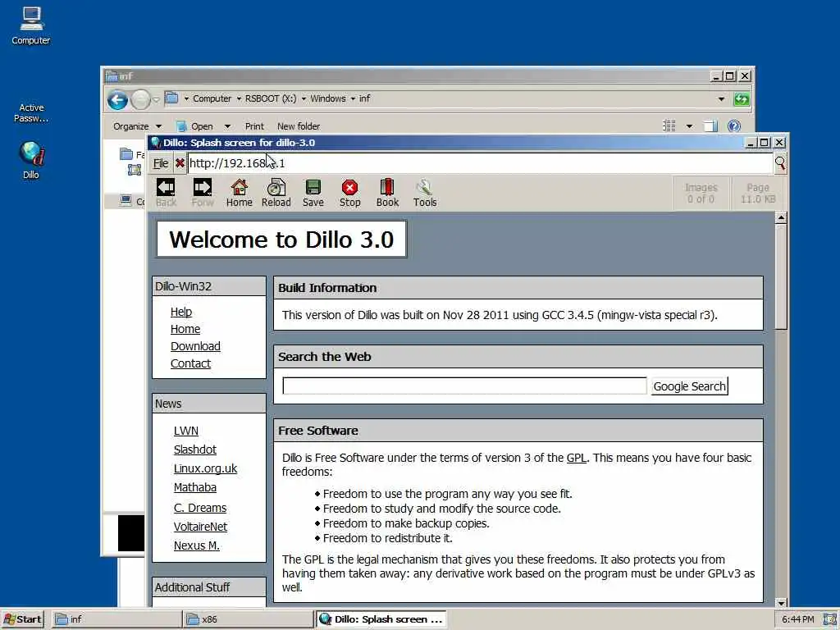840x630 pixels.
Task: Click the back arrow in inf Explorer window
Action: [117, 99]
